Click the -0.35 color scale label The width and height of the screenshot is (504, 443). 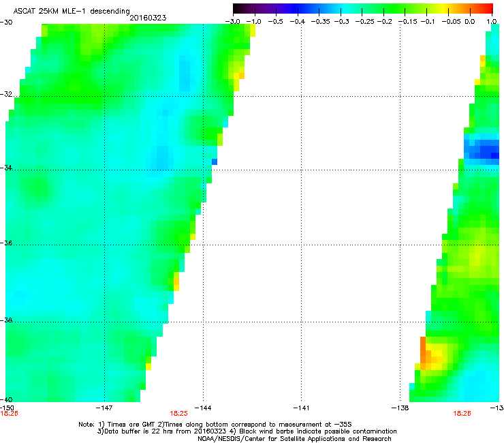tap(319, 22)
